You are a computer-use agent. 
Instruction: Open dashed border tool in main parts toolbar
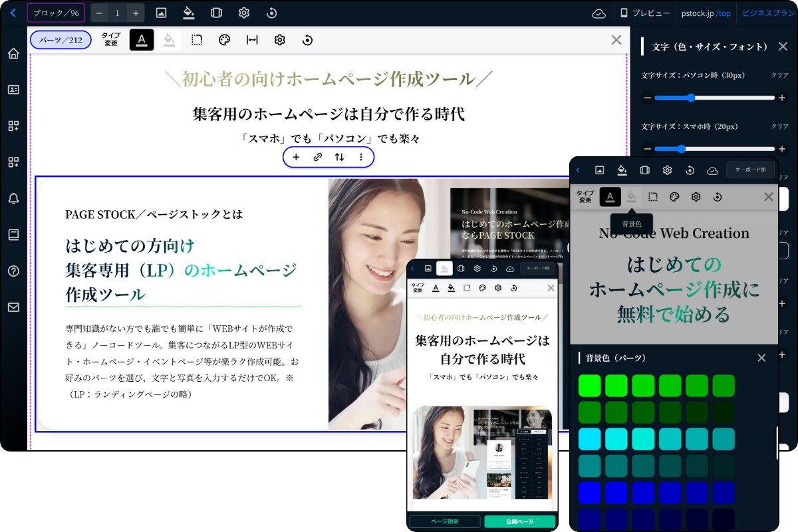(197, 40)
